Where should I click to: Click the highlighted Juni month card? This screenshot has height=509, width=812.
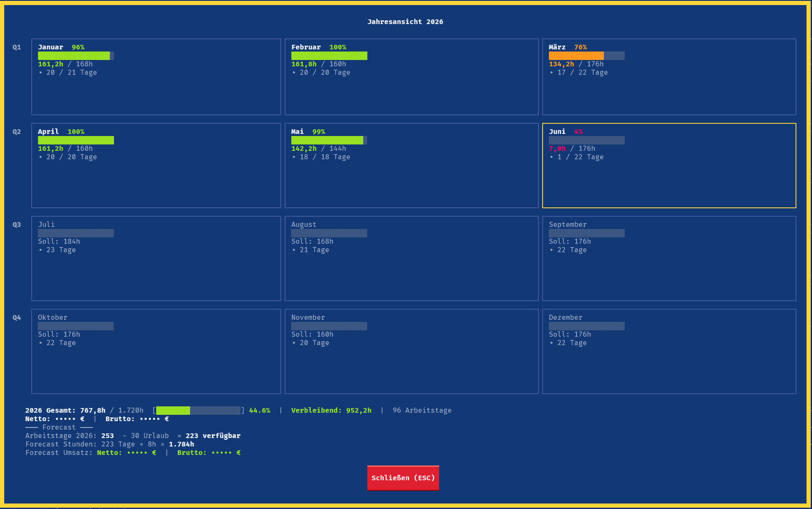pos(669,166)
